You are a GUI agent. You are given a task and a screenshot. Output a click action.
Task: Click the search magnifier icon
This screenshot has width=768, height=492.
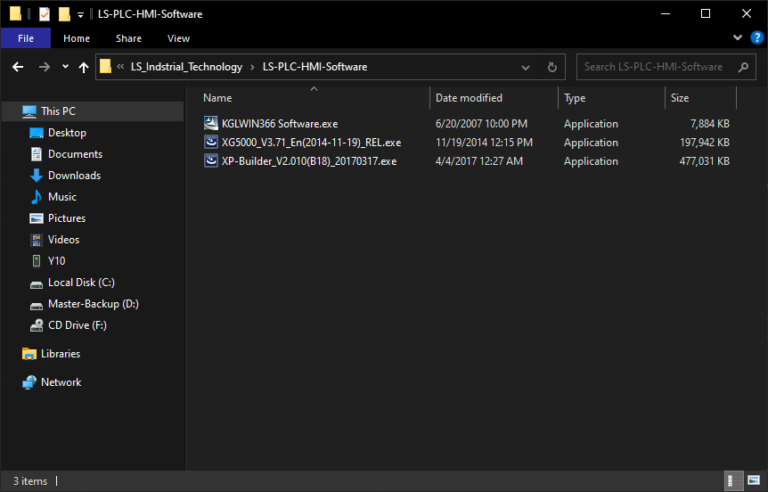(x=743, y=67)
